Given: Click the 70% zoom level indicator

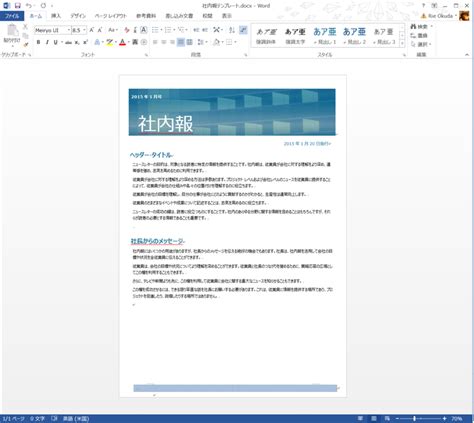Looking at the screenshot, I should [x=457, y=419].
